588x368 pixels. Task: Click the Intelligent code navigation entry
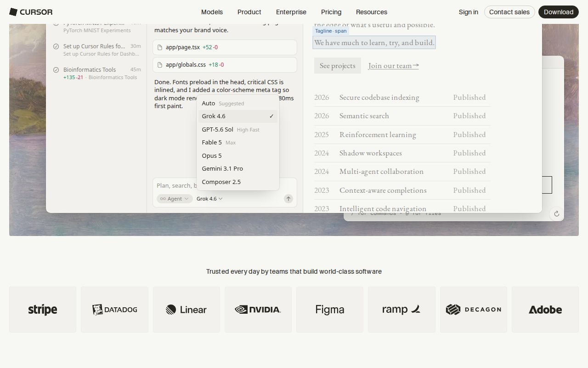click(402, 207)
